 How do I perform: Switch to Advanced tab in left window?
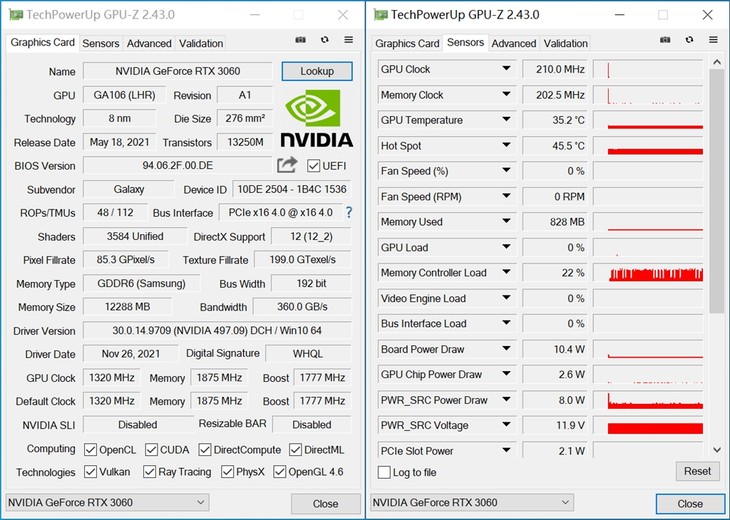click(149, 43)
